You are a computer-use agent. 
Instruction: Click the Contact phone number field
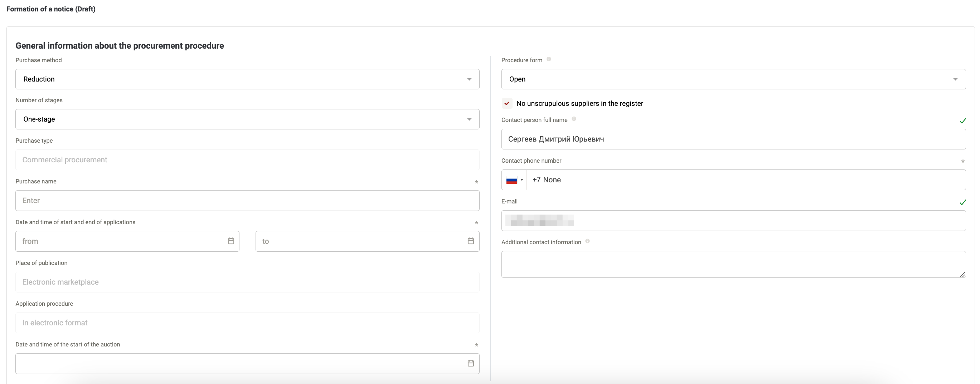[x=746, y=180]
